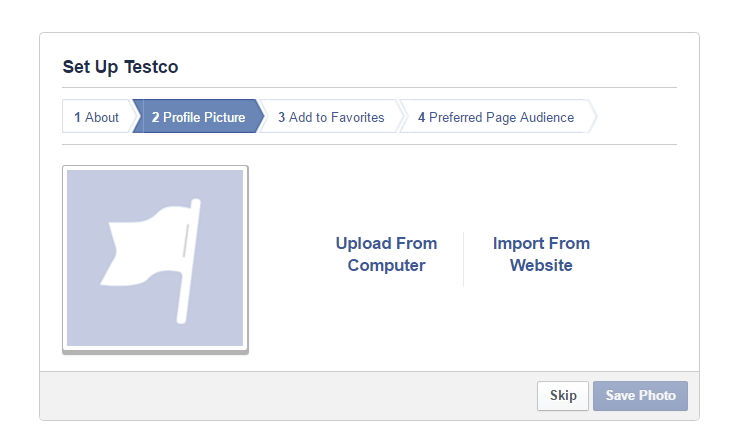
Task: Jump to the Add to Favorites step
Action: 331,117
